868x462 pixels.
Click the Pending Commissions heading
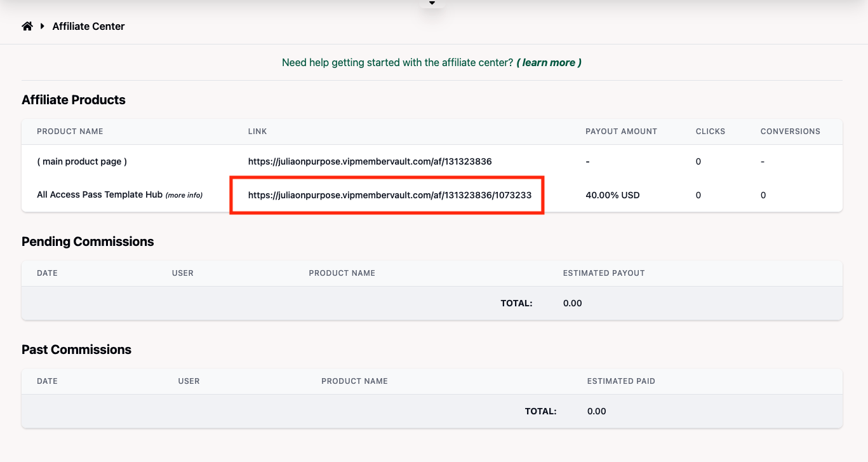point(88,241)
